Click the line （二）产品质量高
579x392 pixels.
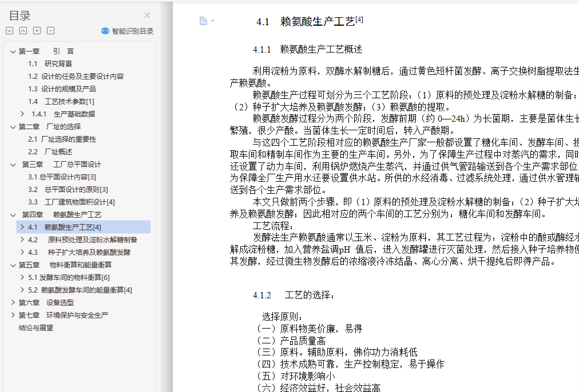[291, 341]
